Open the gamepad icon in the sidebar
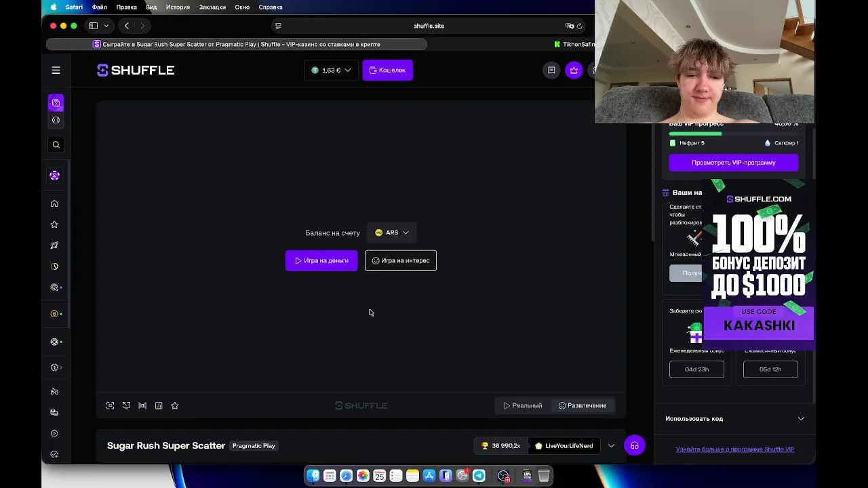The width and height of the screenshot is (868, 488). click(x=55, y=392)
